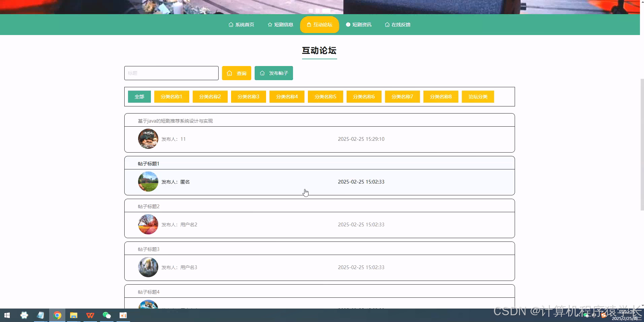The height and width of the screenshot is (322, 644).
Task: Select the 全部 category filter
Action: (139, 97)
